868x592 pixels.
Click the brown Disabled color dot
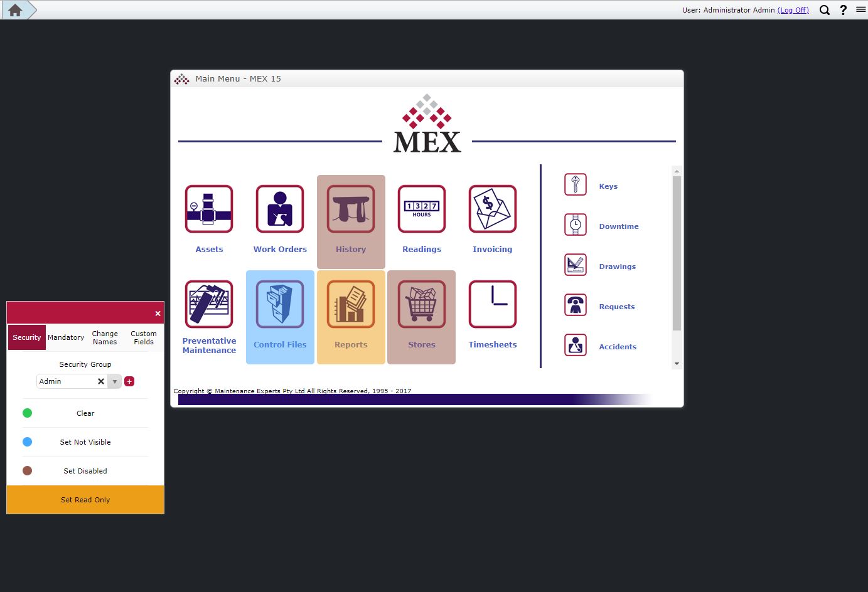click(x=27, y=470)
